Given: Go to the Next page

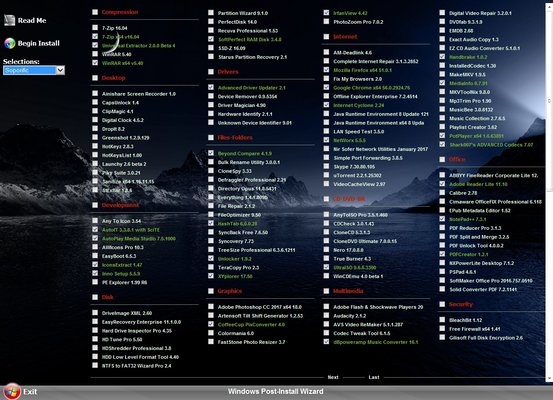Looking at the screenshot, I should coord(333,377).
